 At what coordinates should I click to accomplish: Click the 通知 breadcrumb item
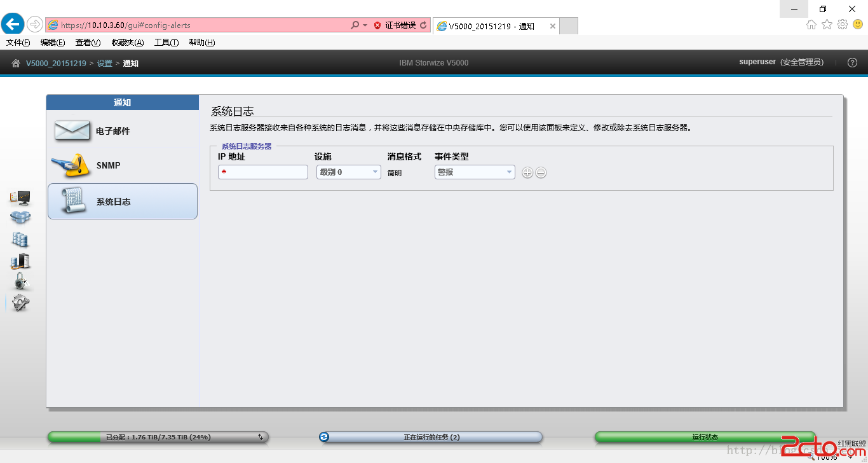pyautogui.click(x=131, y=64)
